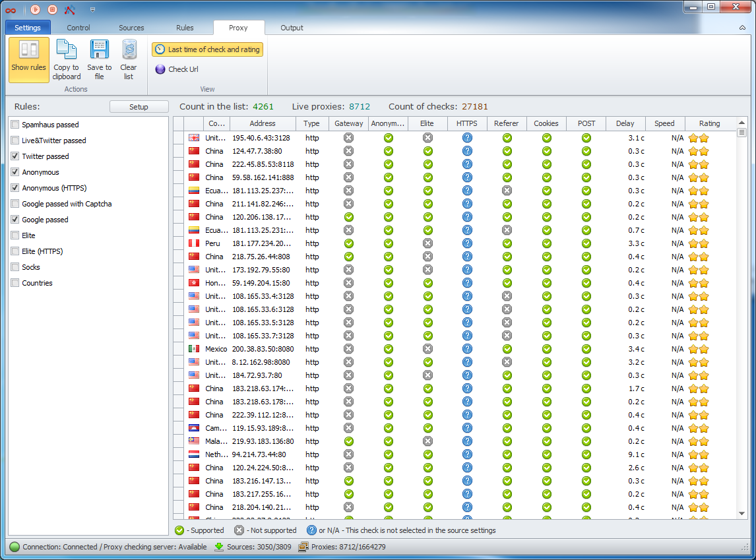The width and height of the screenshot is (756, 560).
Task: Sort by the Rating column header
Action: pos(710,124)
